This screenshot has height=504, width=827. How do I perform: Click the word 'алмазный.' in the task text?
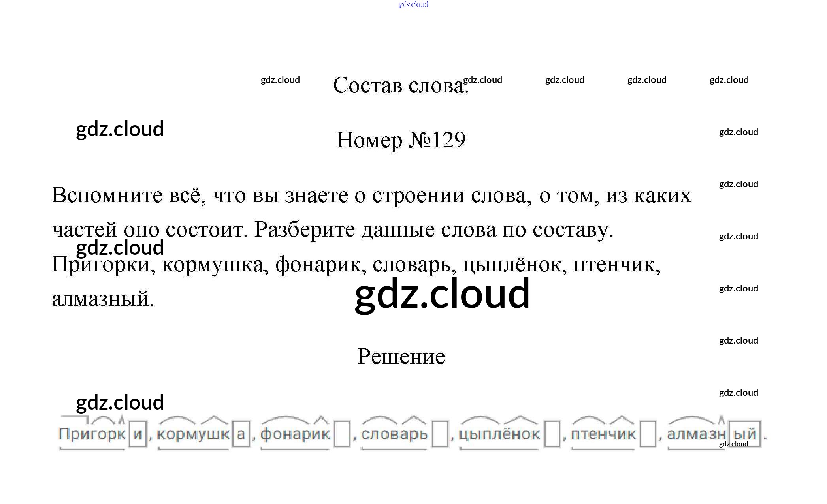103,299
